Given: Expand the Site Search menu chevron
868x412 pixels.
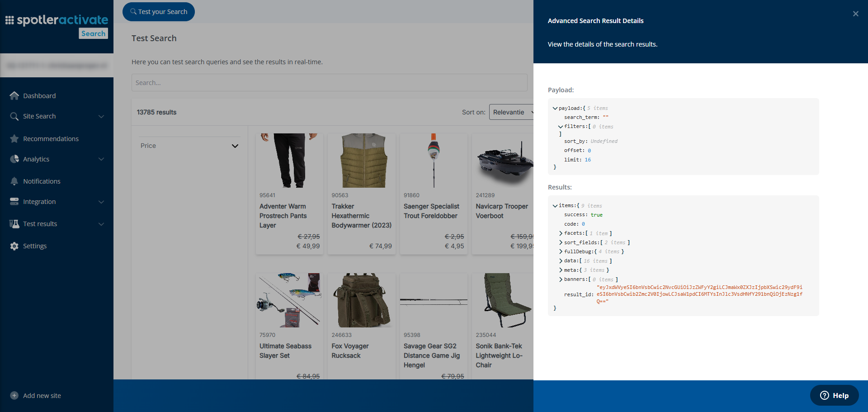Looking at the screenshot, I should click(101, 116).
